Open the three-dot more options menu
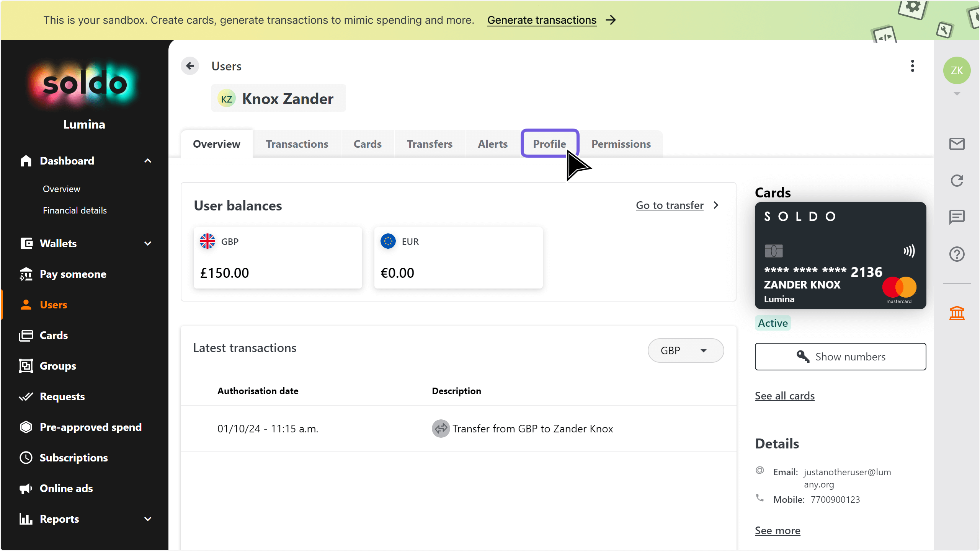Screen dimensions: 980x551 point(913,66)
